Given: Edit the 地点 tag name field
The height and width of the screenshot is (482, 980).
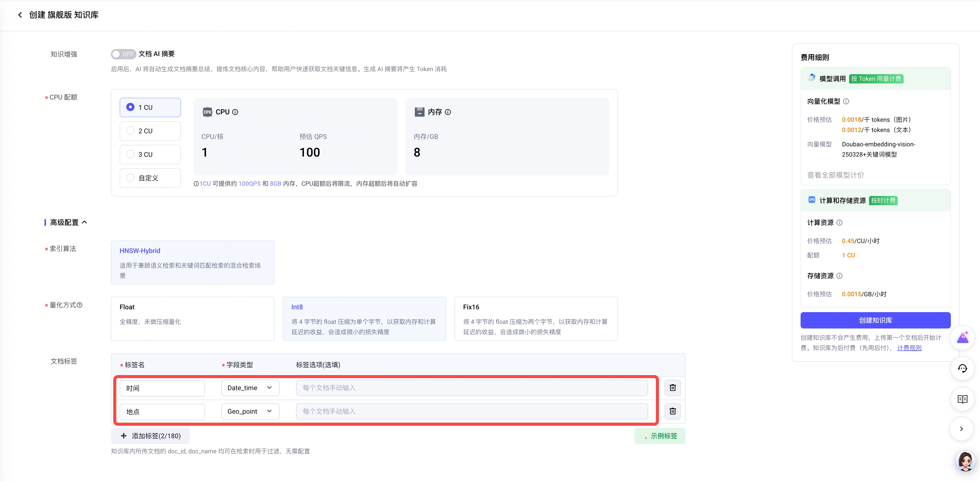Looking at the screenshot, I should pyautogui.click(x=163, y=412).
